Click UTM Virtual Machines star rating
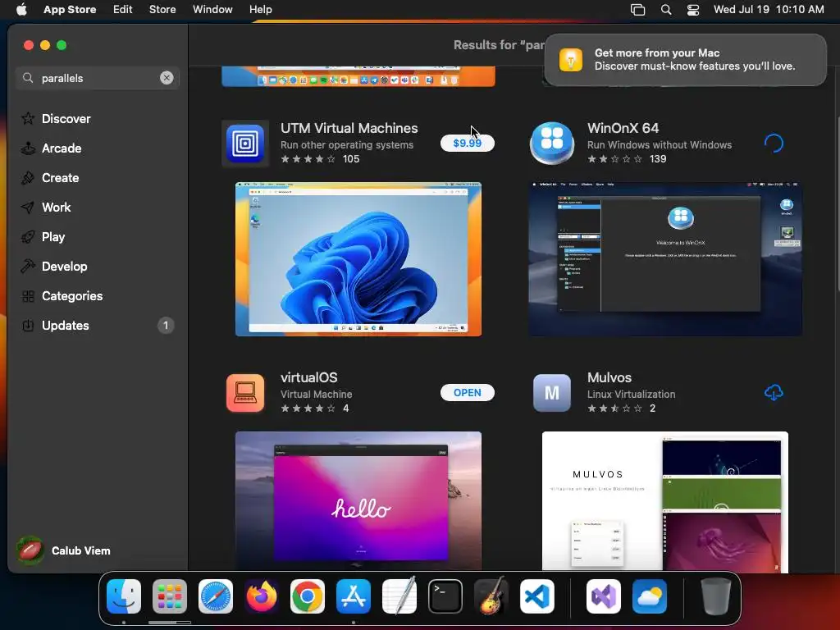Image resolution: width=840 pixels, height=630 pixels. [x=308, y=159]
